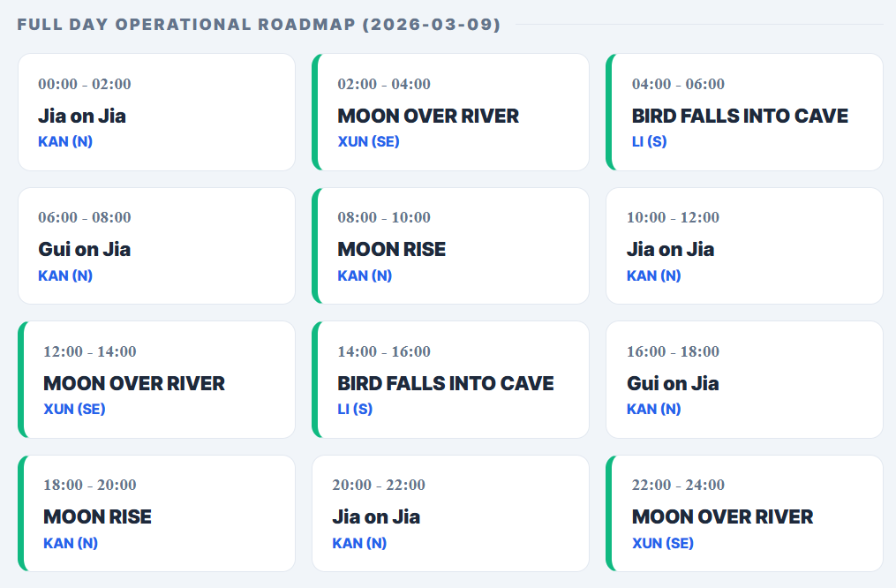This screenshot has height=588, width=896.
Task: Click LI (S) direction under 04:00 - 06:00
Action: [x=649, y=141]
